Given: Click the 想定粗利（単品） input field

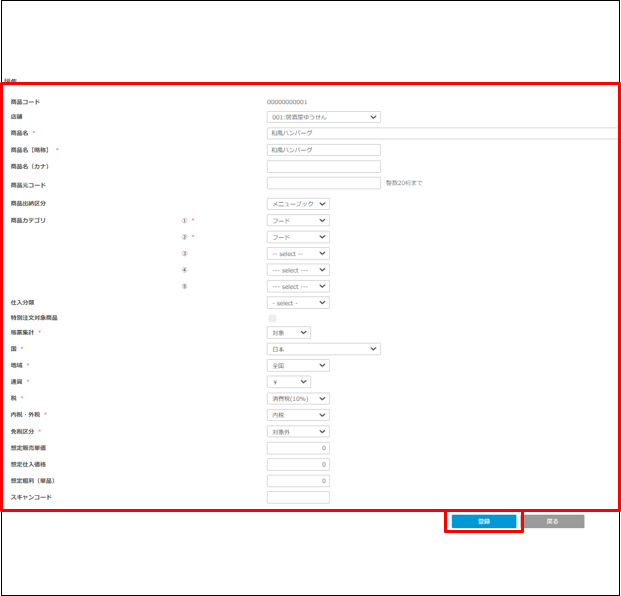Looking at the screenshot, I should [x=298, y=481].
